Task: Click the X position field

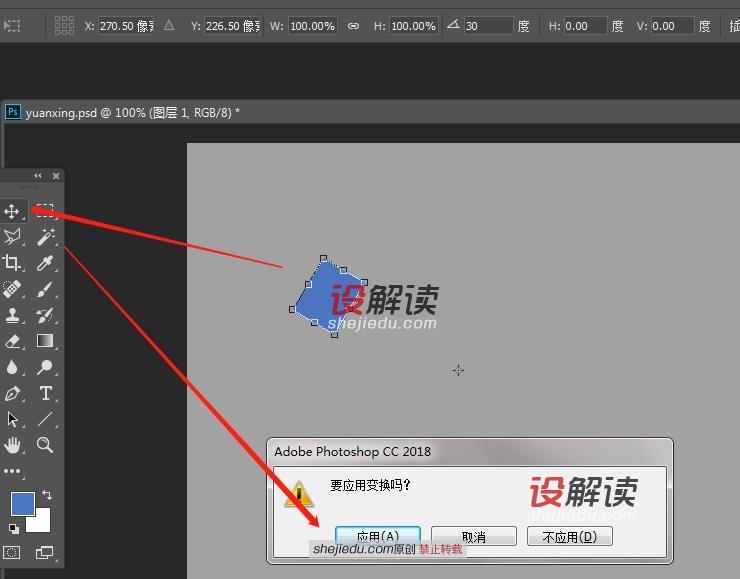Action: pyautogui.click(x=126, y=26)
